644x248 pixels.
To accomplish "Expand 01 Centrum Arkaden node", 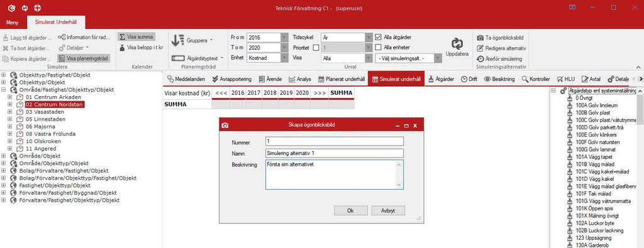I will tap(10, 97).
